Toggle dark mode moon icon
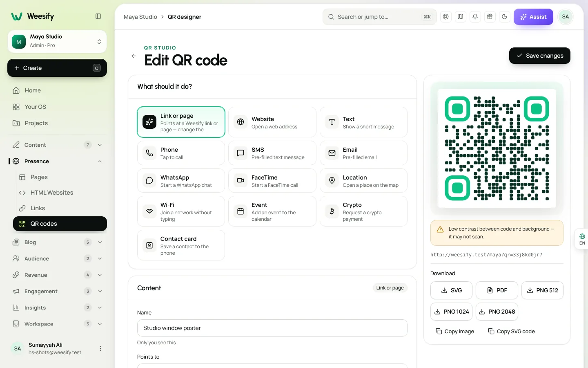 505,17
